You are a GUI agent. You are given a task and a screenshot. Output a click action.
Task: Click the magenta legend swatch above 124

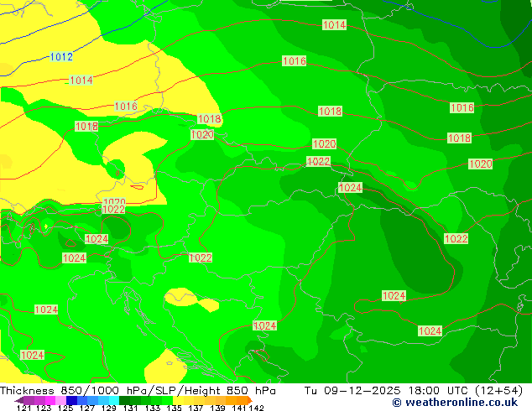(50, 400)
